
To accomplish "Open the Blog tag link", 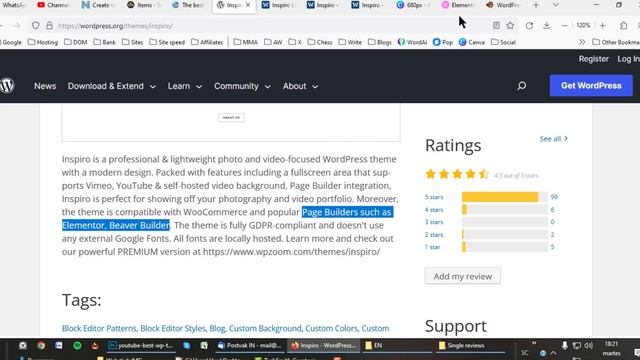I will click(x=217, y=328).
